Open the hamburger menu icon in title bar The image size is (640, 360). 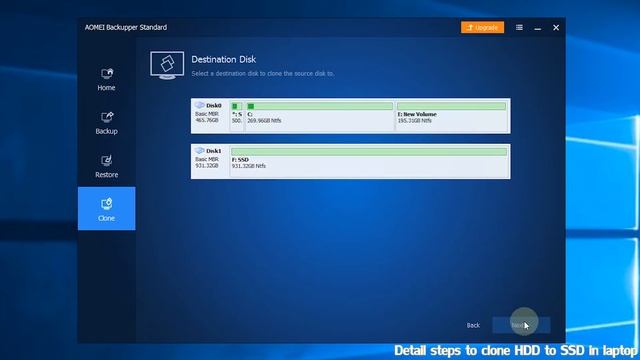click(x=519, y=27)
